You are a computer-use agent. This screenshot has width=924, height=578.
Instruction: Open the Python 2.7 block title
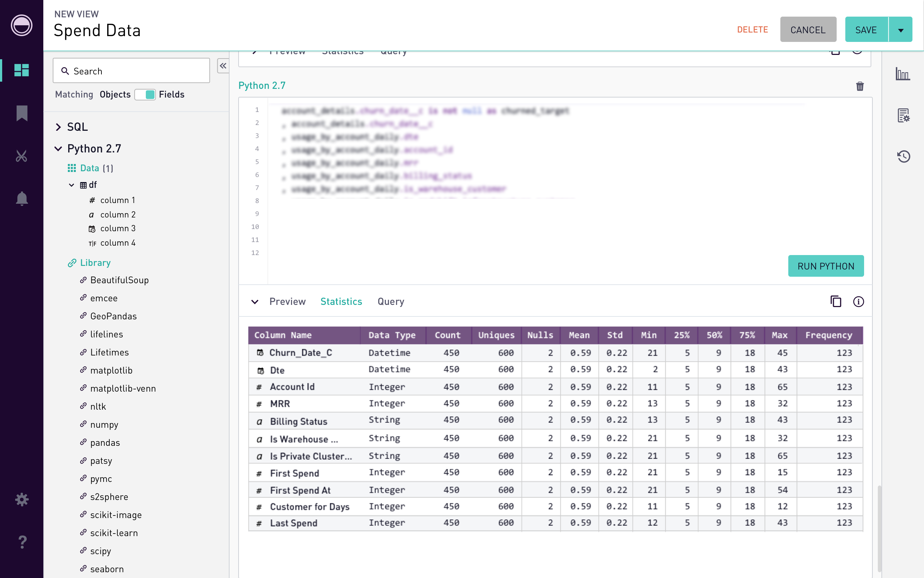(x=262, y=85)
